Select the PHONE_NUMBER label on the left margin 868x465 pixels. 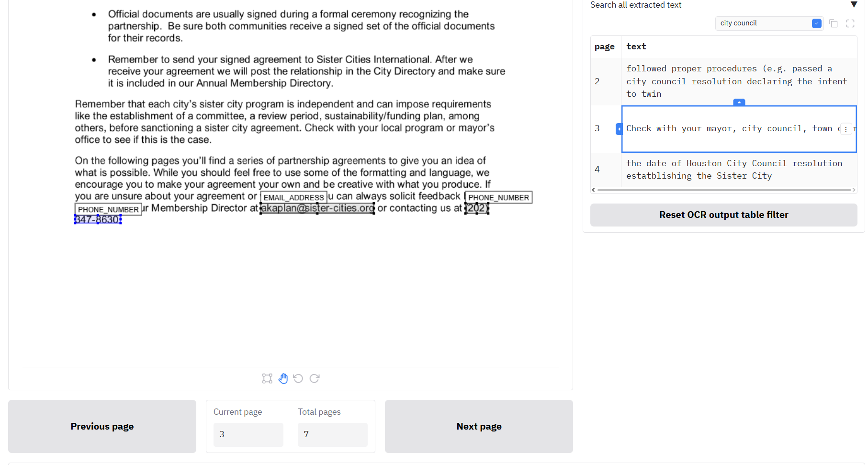tap(108, 210)
